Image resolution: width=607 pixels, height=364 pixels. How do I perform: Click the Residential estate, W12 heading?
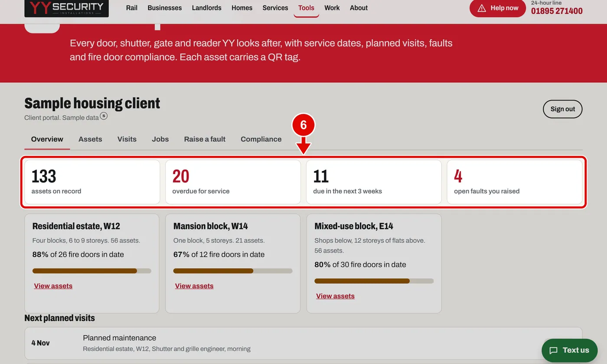[76, 226]
